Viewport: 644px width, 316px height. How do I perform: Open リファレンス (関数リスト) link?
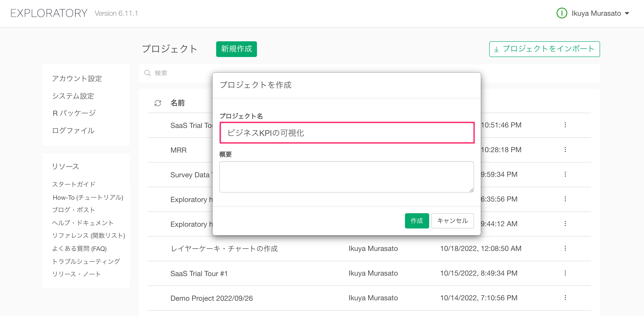pyautogui.click(x=89, y=236)
